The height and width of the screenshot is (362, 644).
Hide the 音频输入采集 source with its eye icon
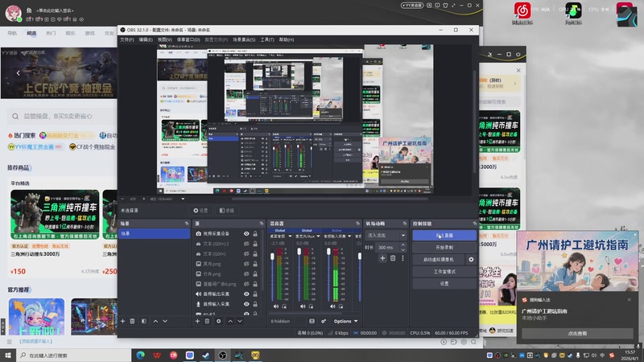point(246,304)
